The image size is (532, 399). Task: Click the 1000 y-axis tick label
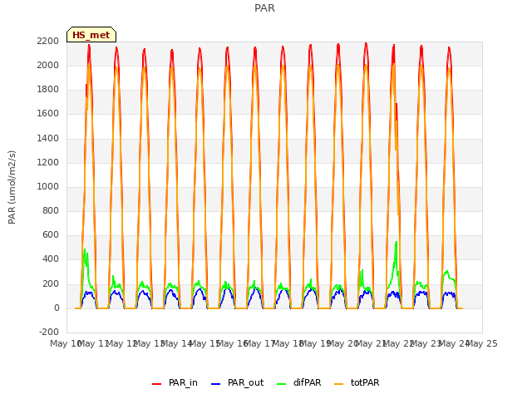point(48,186)
